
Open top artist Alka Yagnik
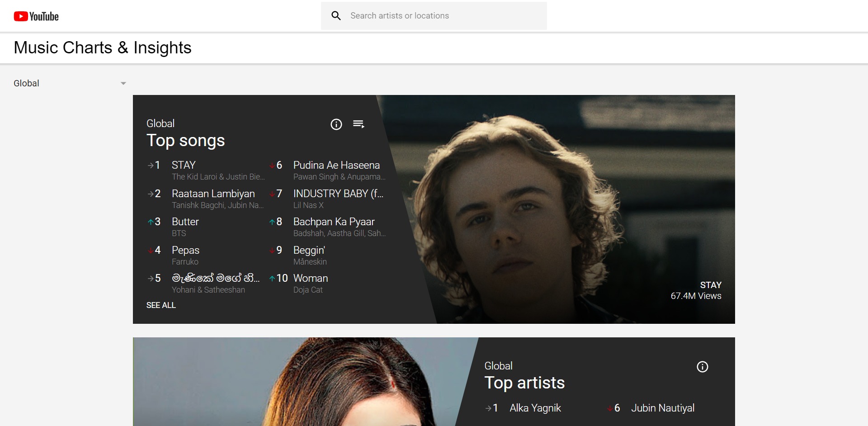(535, 408)
